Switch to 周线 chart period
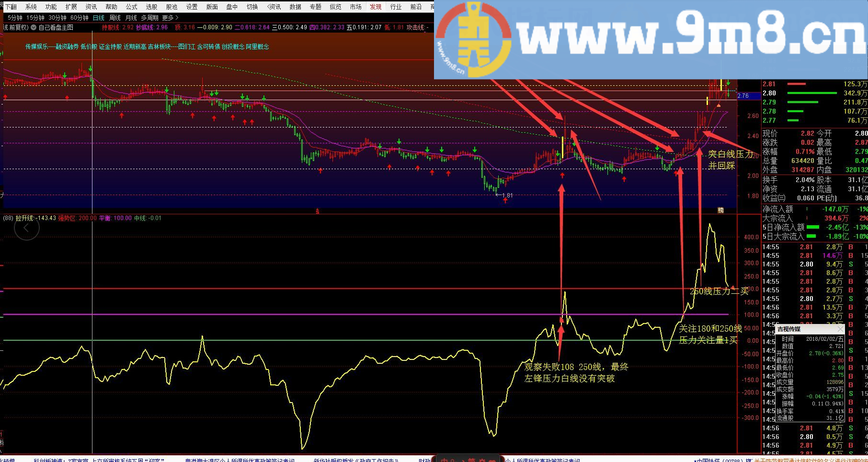The width and height of the screenshot is (868, 462). click(x=115, y=18)
